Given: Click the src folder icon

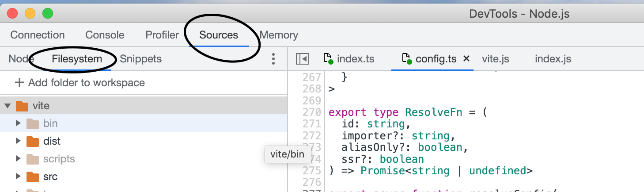Looking at the screenshot, I should pos(33,177).
